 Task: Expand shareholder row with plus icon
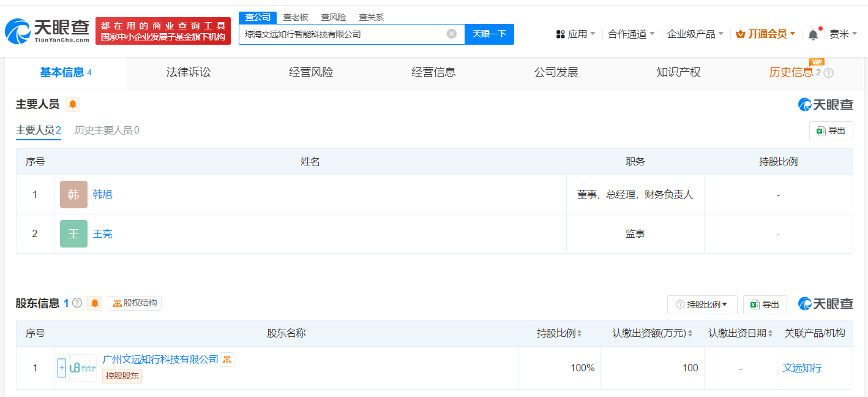(x=62, y=368)
